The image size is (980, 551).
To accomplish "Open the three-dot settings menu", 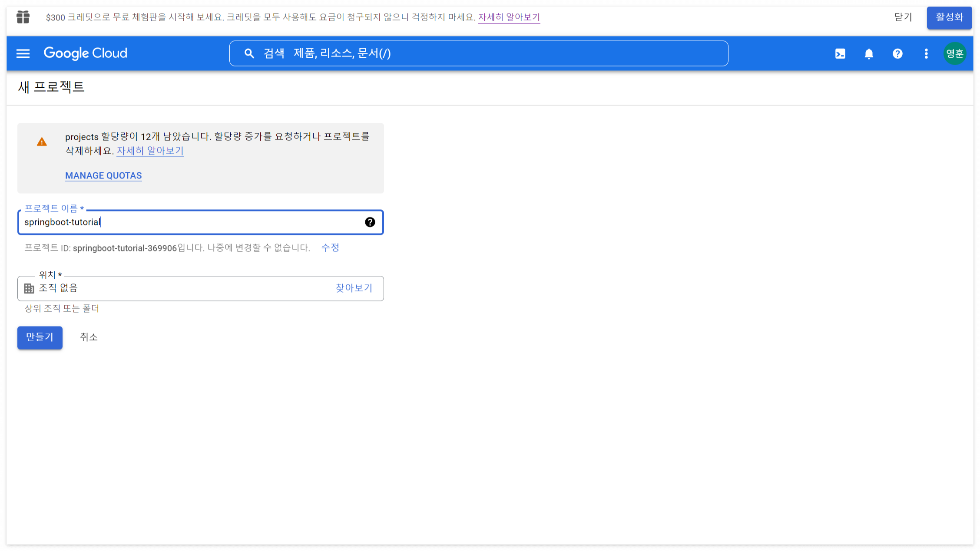I will (x=926, y=54).
